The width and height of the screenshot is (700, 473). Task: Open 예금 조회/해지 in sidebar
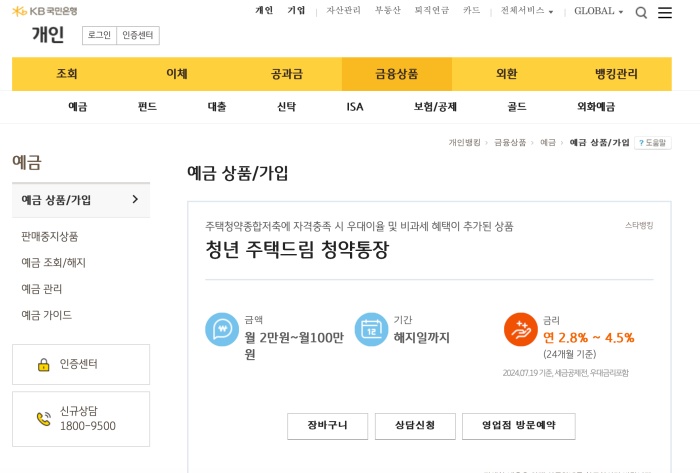click(54, 262)
